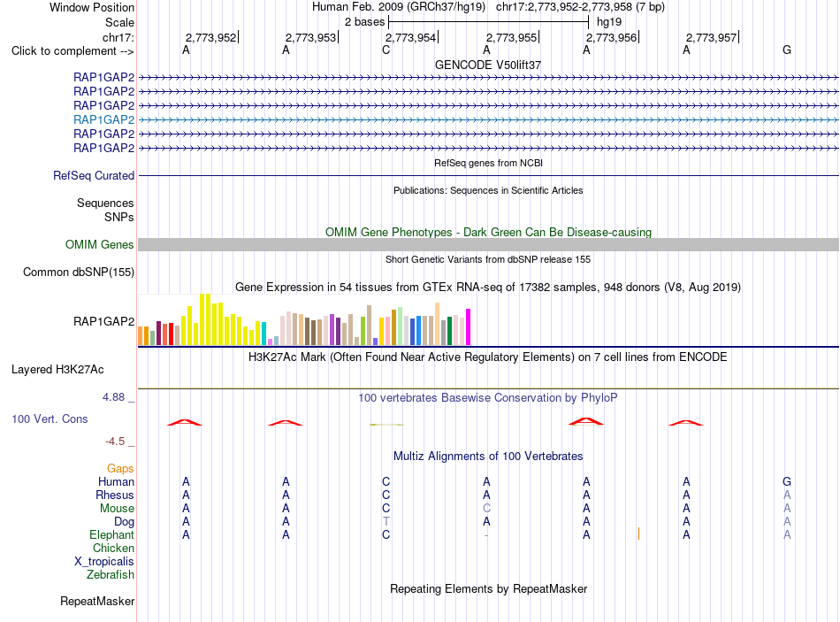840x622 pixels.
Task: Click the orange insertion mark in Elephant row
Action: pyautogui.click(x=638, y=534)
